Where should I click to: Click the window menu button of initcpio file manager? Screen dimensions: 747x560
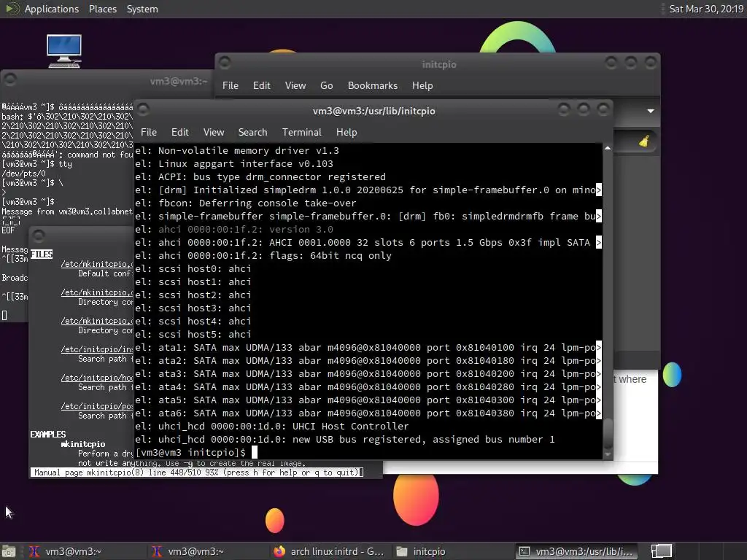pyautogui.click(x=225, y=63)
